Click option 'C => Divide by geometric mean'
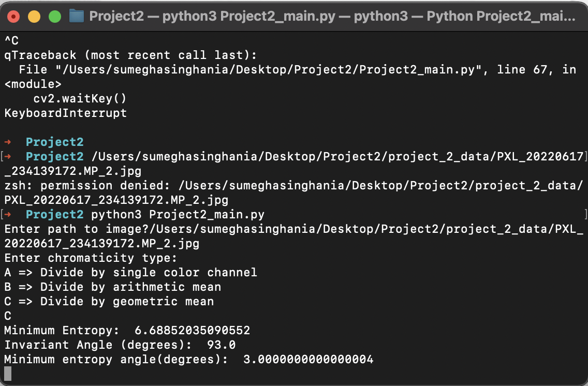The height and width of the screenshot is (386, 588). click(x=109, y=301)
